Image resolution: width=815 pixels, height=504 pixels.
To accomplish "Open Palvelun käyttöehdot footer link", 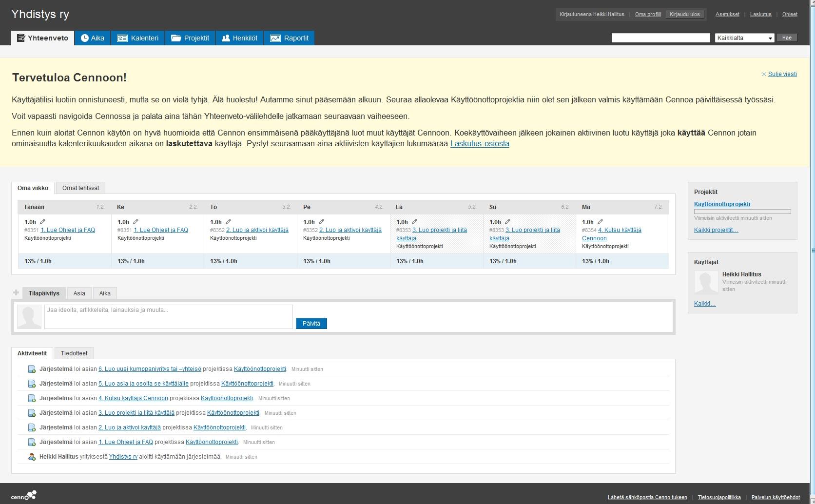I will (776, 497).
